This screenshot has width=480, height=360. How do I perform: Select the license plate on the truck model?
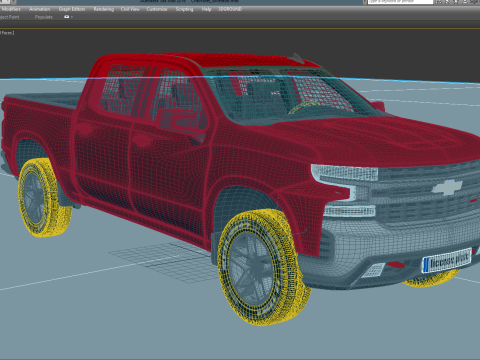(x=446, y=261)
